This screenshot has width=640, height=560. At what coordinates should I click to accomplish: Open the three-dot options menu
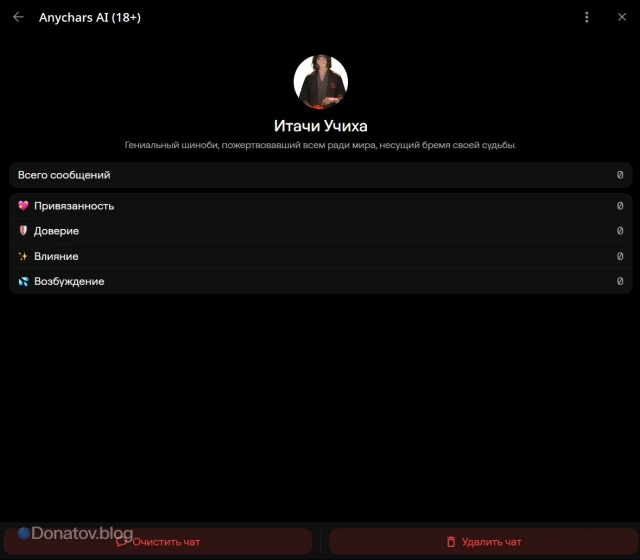pyautogui.click(x=587, y=17)
